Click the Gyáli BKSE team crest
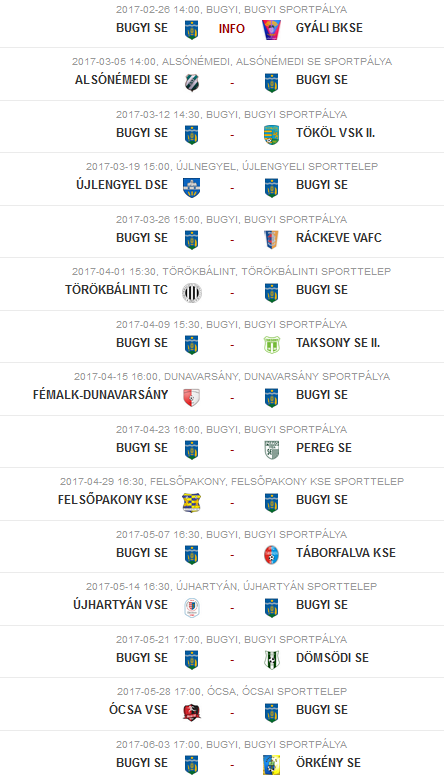Viewport: 444px width, 776px height. (x=271, y=30)
